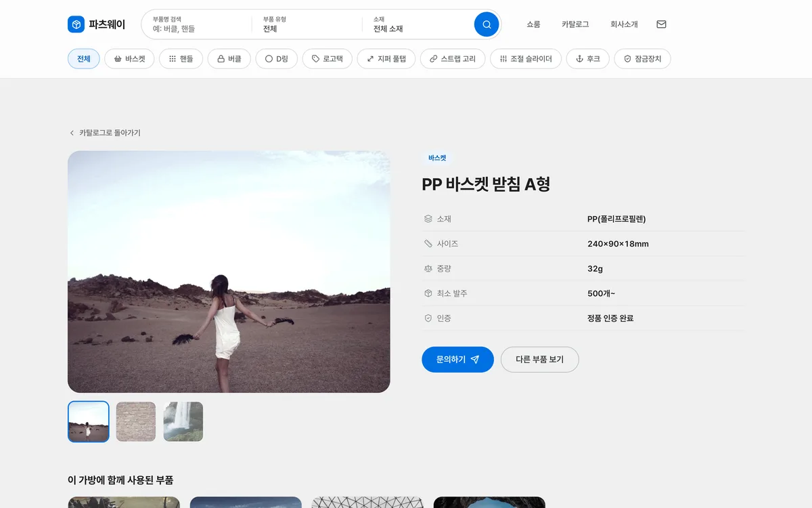Screen dimensions: 812x508
Task: Select the stone wall thumbnail
Action: [x=136, y=421]
